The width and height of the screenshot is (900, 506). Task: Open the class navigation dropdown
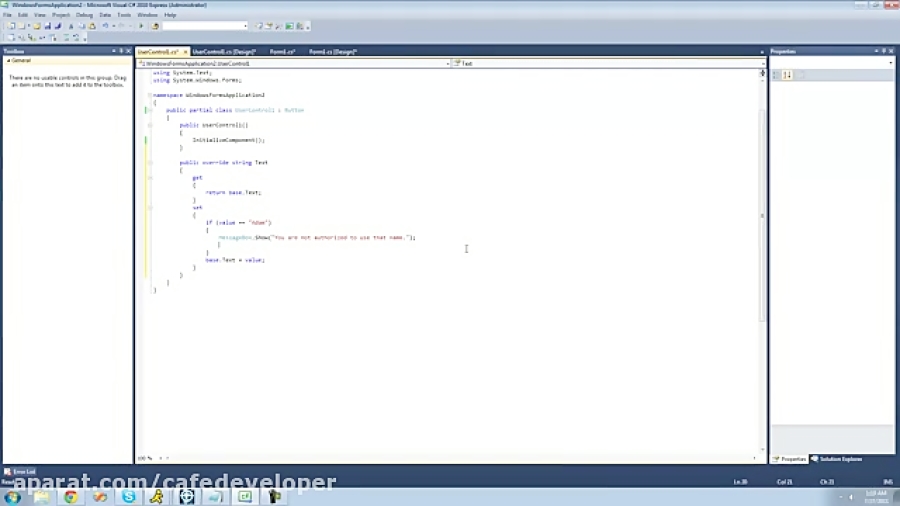click(293, 64)
